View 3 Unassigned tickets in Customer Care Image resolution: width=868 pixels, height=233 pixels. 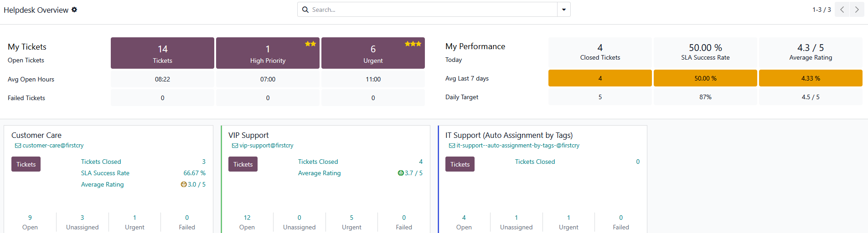click(82, 222)
